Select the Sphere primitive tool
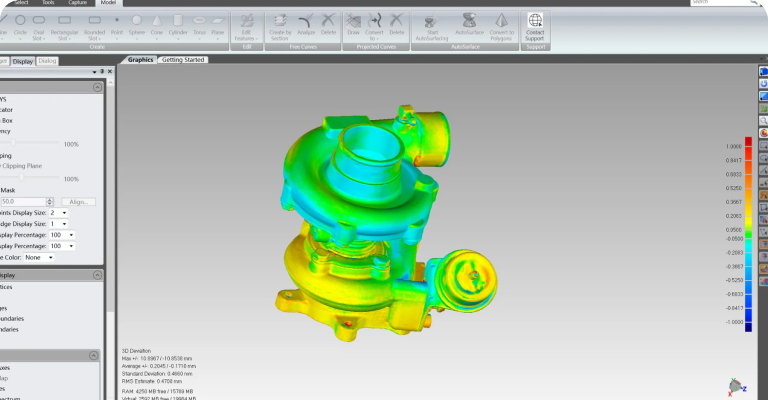This screenshot has height=400, width=768. pyautogui.click(x=136, y=24)
